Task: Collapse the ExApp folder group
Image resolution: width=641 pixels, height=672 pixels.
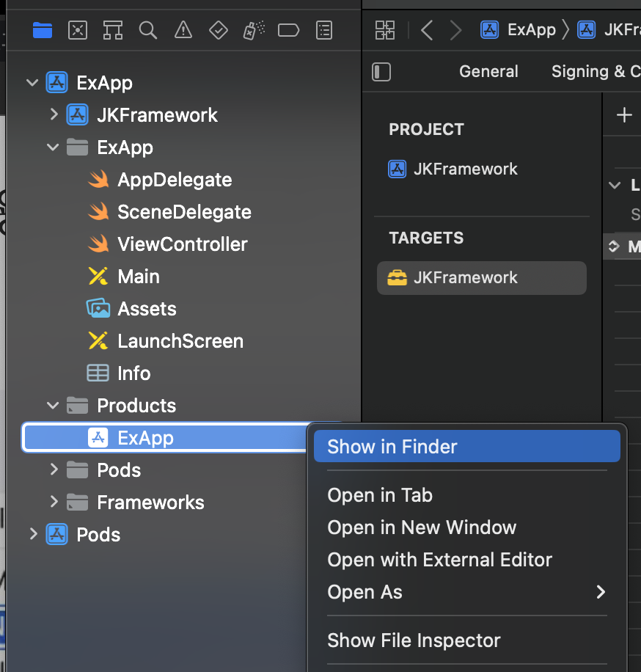Action: [53, 147]
